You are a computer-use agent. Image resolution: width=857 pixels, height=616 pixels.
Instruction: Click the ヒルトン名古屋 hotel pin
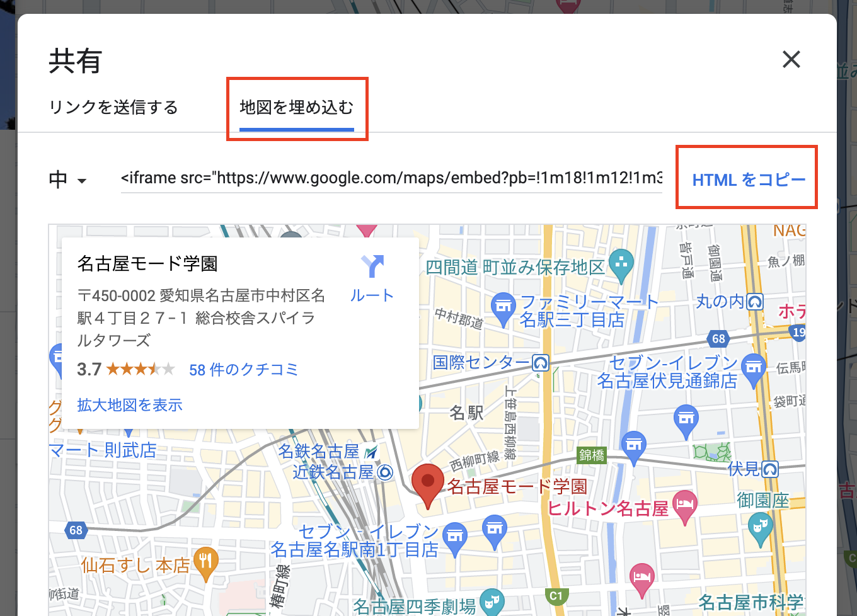pos(685,506)
